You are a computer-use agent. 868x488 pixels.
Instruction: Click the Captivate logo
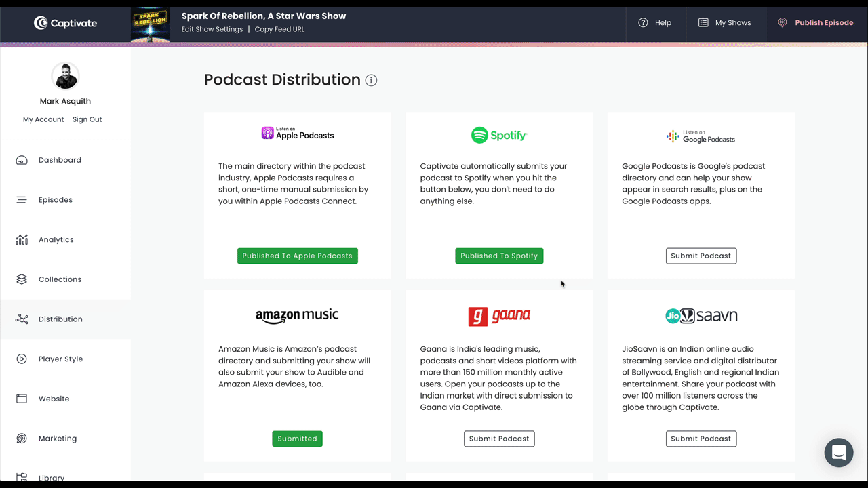tap(65, 22)
